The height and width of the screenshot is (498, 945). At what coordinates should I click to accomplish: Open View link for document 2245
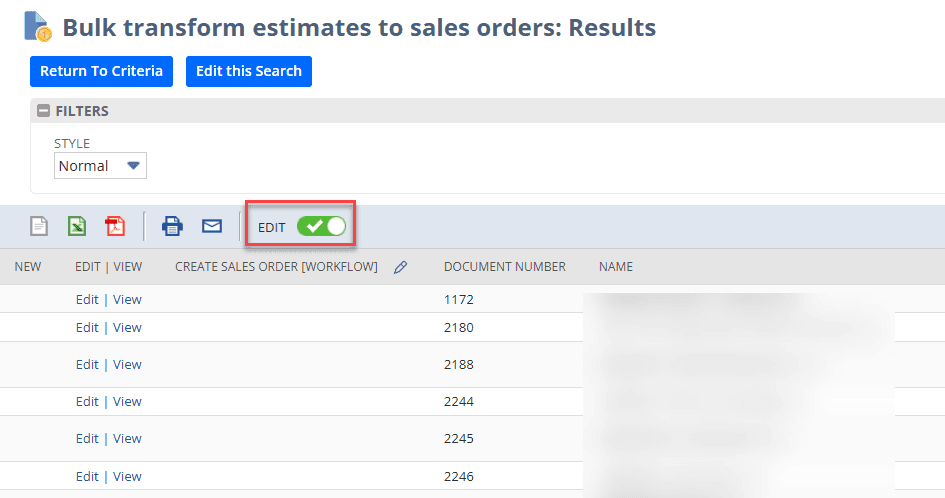click(127, 439)
